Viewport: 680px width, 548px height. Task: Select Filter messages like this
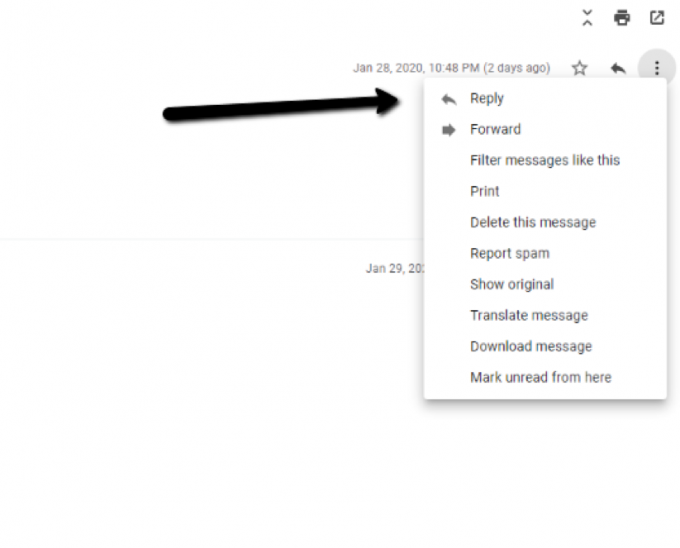point(545,160)
